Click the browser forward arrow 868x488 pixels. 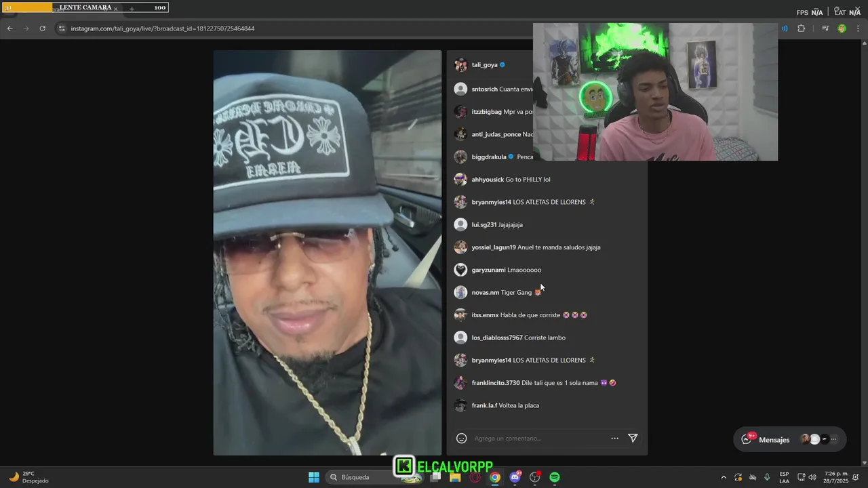pyautogui.click(x=26, y=28)
